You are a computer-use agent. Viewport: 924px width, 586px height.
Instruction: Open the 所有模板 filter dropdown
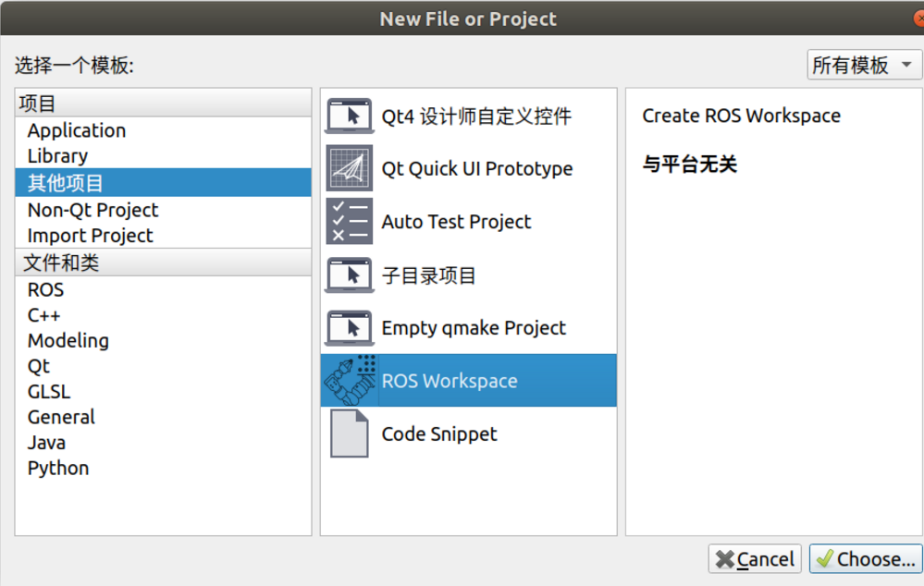click(864, 65)
